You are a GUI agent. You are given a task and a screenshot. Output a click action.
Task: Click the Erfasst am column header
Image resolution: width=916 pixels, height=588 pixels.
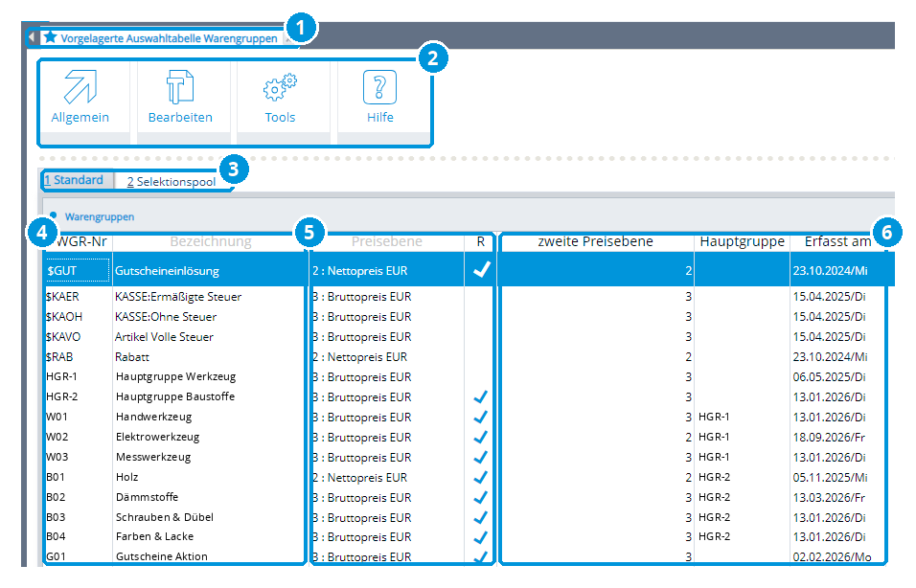click(837, 241)
